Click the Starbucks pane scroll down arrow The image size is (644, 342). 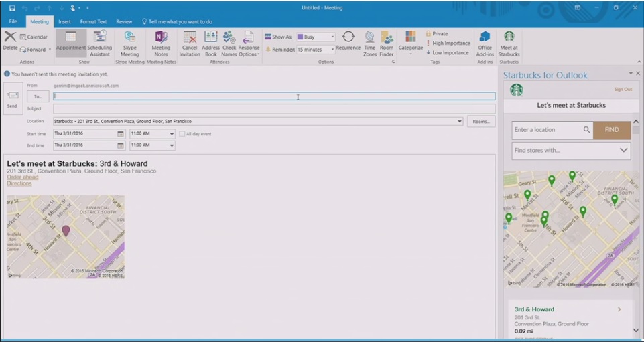click(x=636, y=330)
